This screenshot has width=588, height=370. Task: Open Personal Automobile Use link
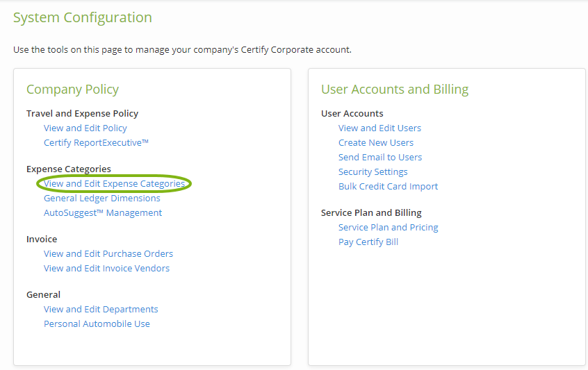[x=97, y=323]
